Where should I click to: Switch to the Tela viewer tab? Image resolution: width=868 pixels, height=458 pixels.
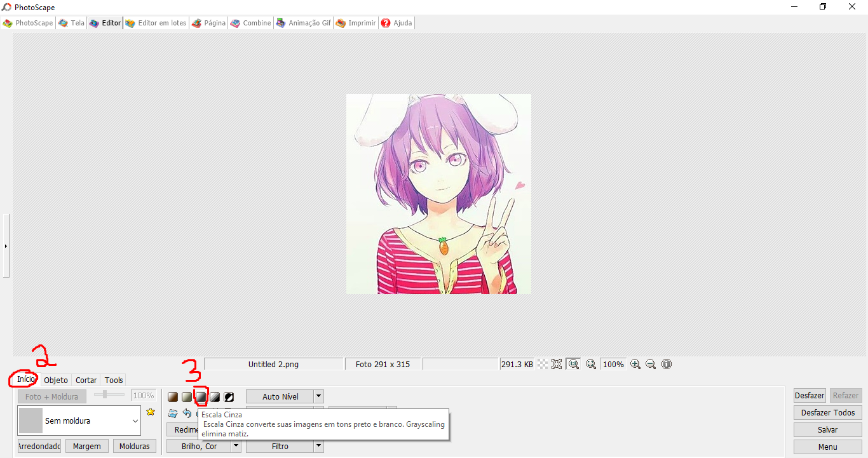point(71,23)
